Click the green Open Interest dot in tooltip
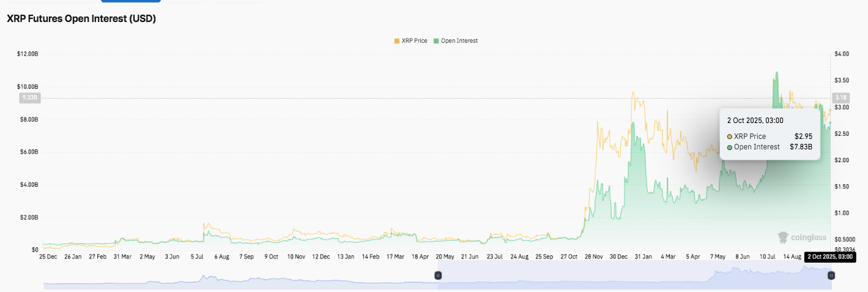The image size is (868, 292). (730, 147)
